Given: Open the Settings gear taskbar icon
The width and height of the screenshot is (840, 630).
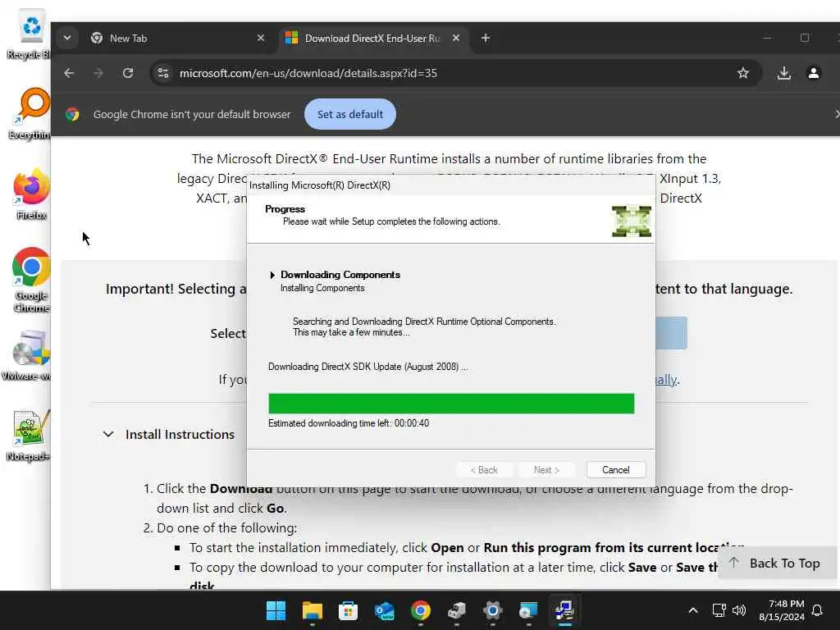Looking at the screenshot, I should click(x=492, y=610).
